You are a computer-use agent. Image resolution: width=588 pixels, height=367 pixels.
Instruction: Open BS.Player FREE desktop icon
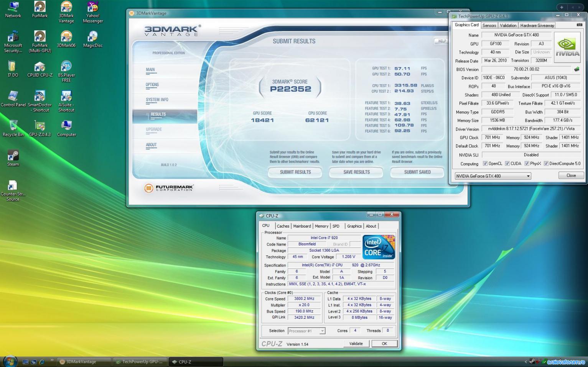[x=66, y=72]
